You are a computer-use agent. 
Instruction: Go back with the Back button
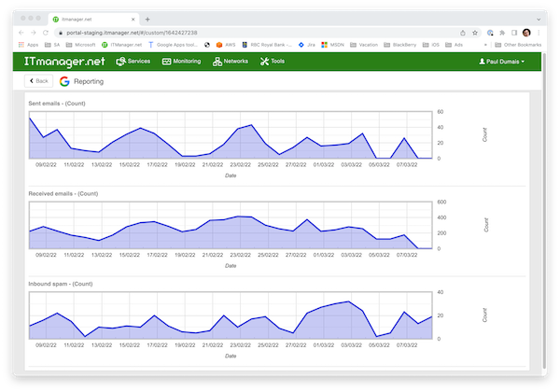[38, 81]
